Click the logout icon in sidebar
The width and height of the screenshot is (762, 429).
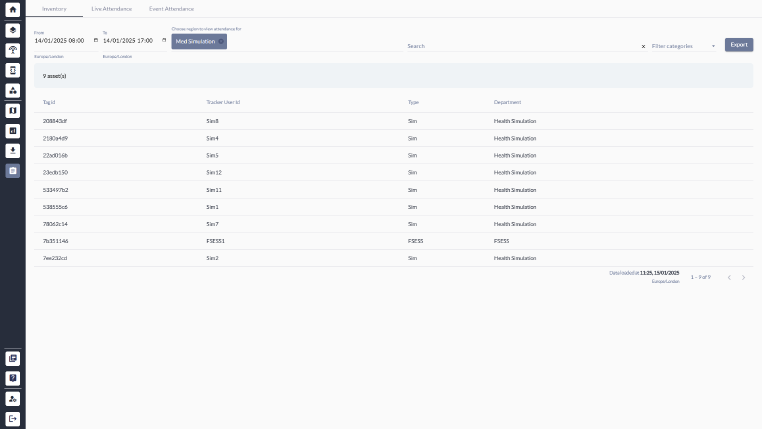[x=13, y=419]
